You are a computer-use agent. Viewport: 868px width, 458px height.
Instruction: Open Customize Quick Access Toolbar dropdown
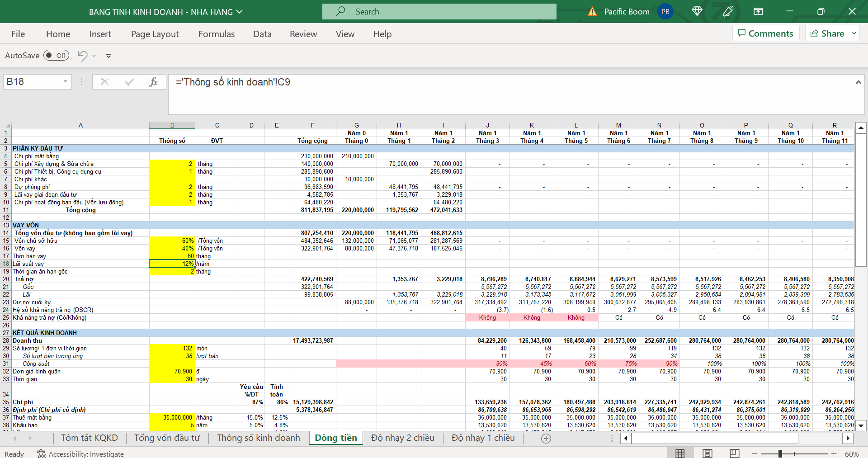click(108, 56)
